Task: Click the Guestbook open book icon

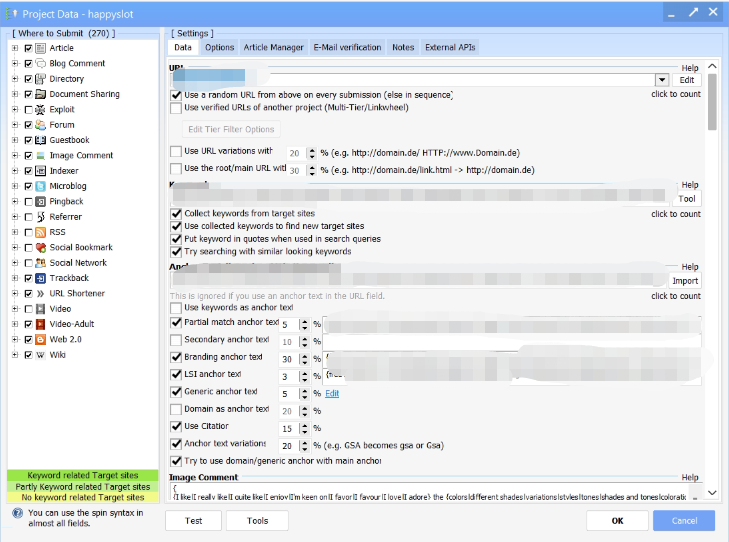Action: 41,140
